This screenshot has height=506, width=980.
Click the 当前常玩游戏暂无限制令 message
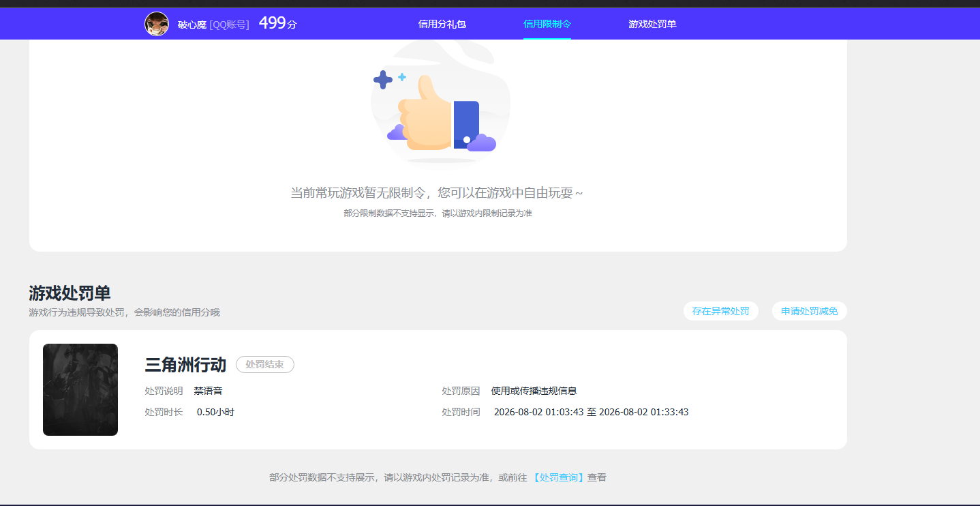pyautogui.click(x=437, y=193)
